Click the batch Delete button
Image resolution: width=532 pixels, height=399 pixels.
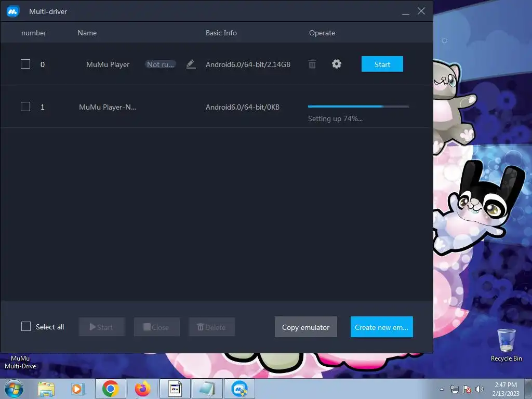coord(212,327)
